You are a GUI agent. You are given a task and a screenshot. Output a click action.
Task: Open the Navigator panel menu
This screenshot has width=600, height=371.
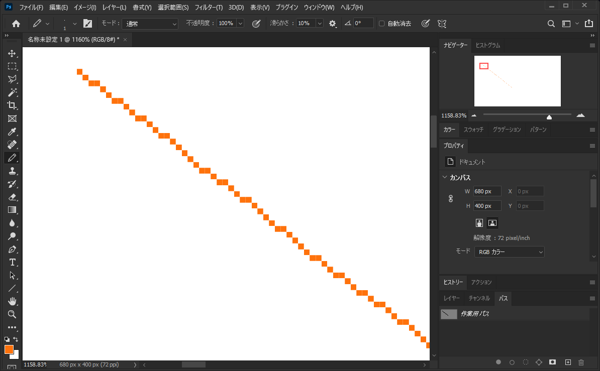pos(592,45)
